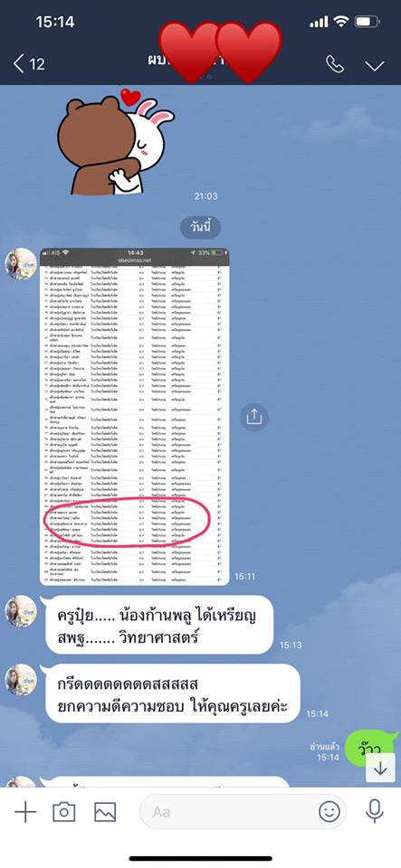Open the camera from the message bar
401x868 pixels.
[63, 812]
